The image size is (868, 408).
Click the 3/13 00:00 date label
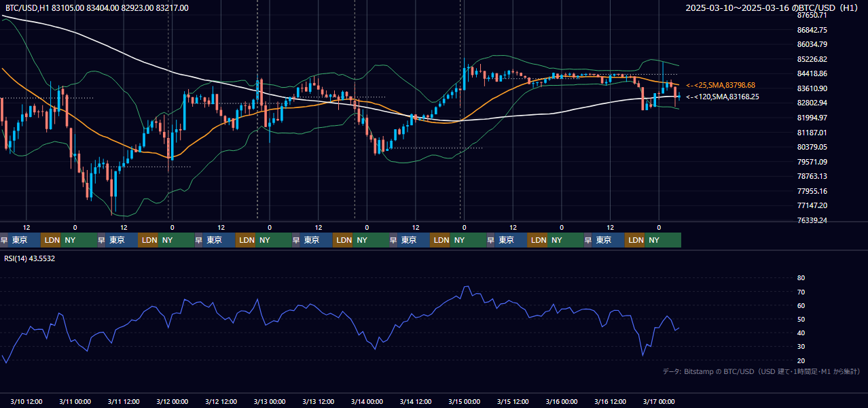coord(270,401)
